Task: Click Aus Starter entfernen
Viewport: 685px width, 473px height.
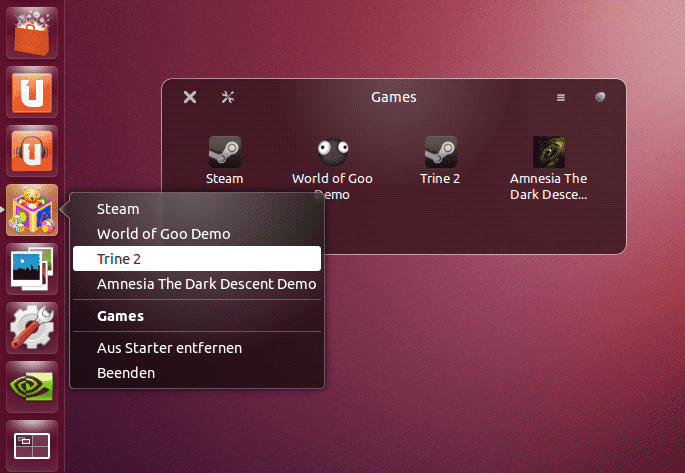Action: click(169, 347)
